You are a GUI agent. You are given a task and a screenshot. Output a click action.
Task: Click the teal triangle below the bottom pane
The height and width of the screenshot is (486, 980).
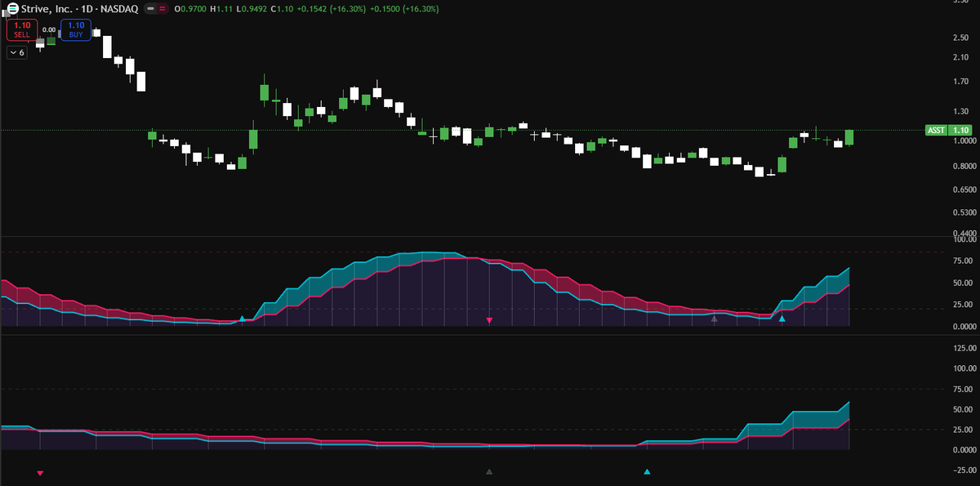(x=647, y=470)
